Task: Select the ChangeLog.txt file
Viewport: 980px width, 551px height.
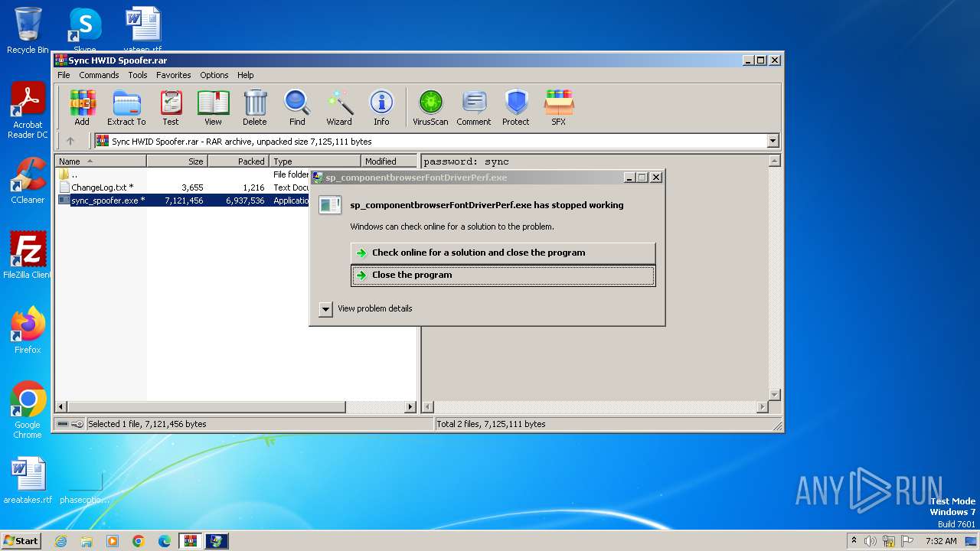Action: tap(102, 187)
